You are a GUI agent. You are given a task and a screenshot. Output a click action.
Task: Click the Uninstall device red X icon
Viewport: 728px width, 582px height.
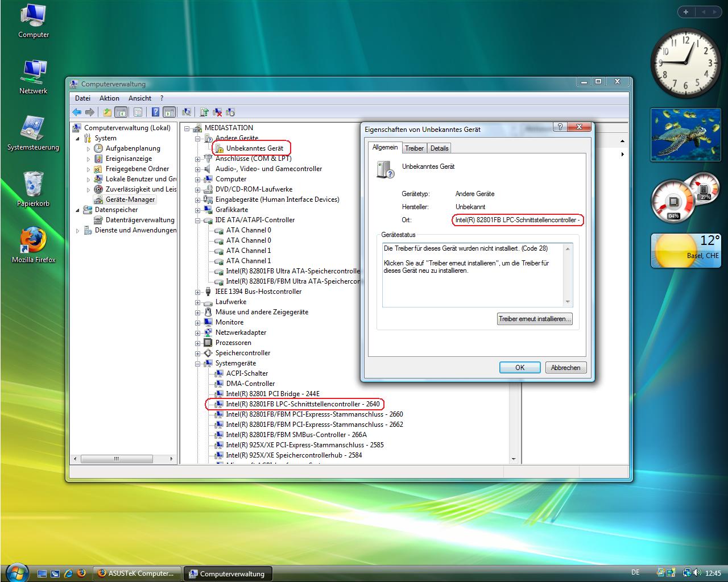point(217,113)
